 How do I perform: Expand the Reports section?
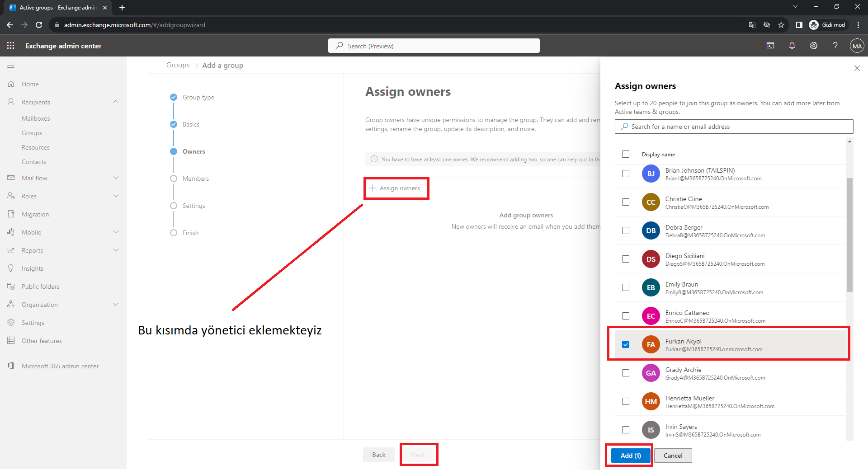pyautogui.click(x=116, y=250)
